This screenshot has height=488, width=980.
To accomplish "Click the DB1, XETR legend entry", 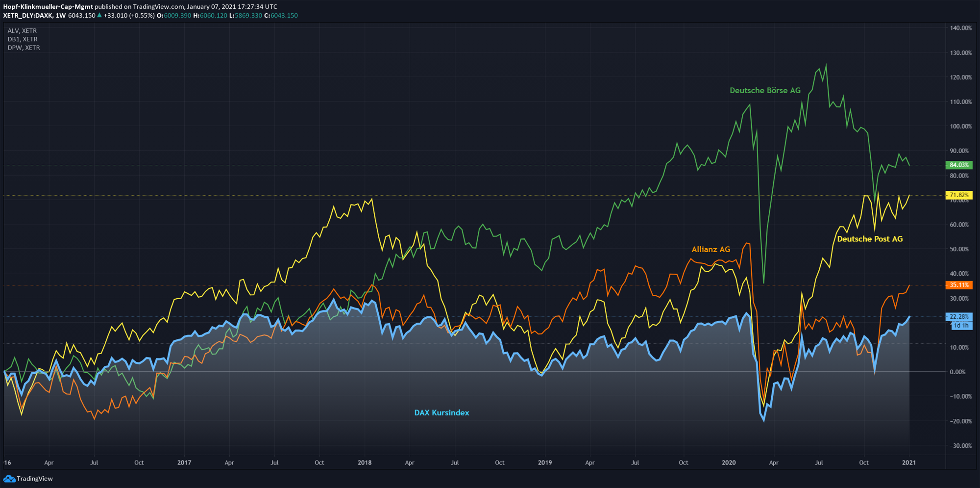I will point(23,39).
